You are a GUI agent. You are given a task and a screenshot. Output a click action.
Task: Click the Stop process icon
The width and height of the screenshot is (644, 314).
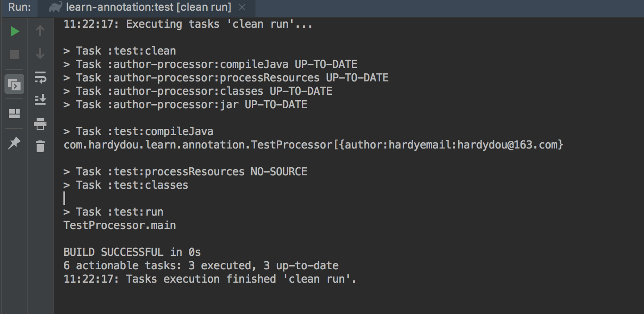pyautogui.click(x=15, y=54)
